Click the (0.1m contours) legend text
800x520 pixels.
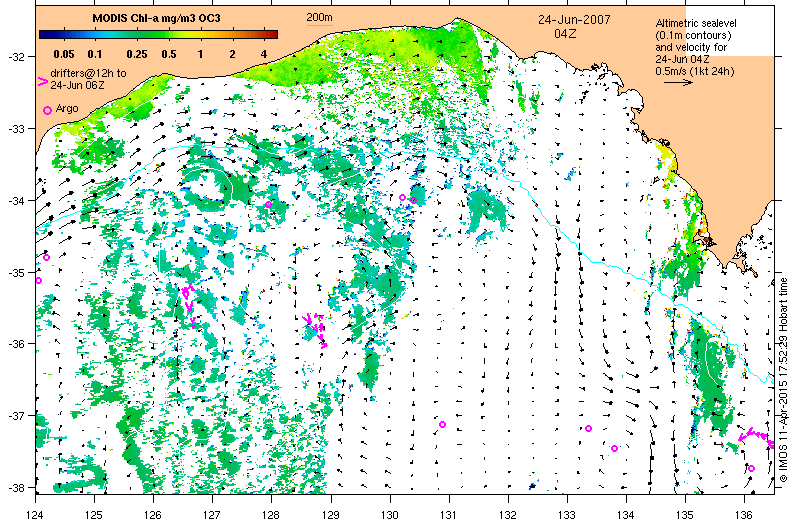[693, 35]
